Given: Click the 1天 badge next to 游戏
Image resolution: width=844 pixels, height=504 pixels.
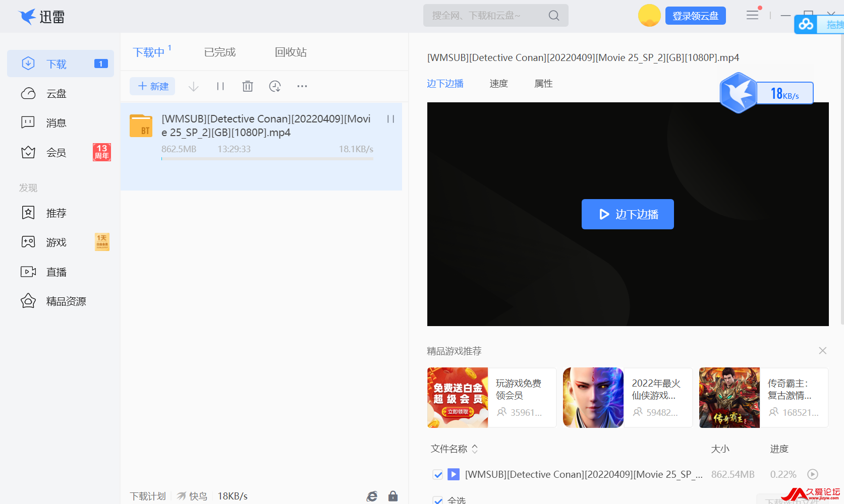Looking at the screenshot, I should pyautogui.click(x=102, y=242).
